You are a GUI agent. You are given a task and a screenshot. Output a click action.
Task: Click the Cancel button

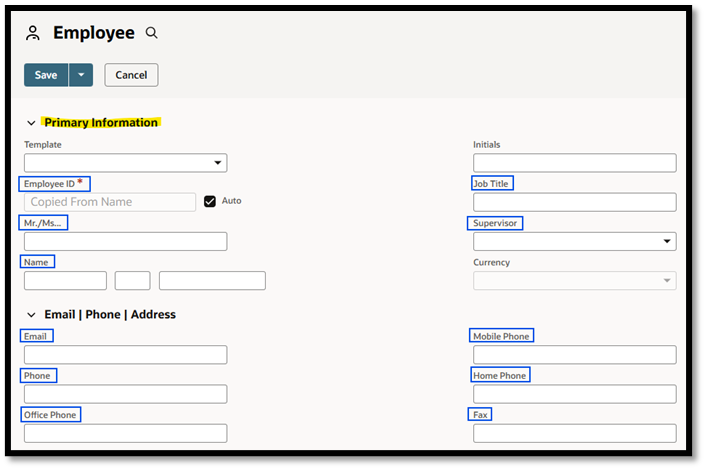tap(131, 75)
